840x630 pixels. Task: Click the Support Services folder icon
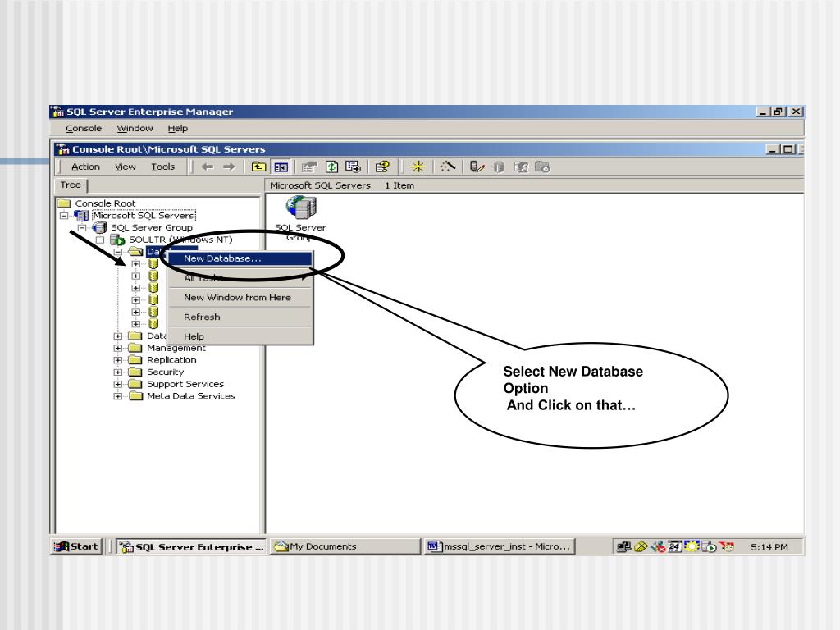pos(135,384)
